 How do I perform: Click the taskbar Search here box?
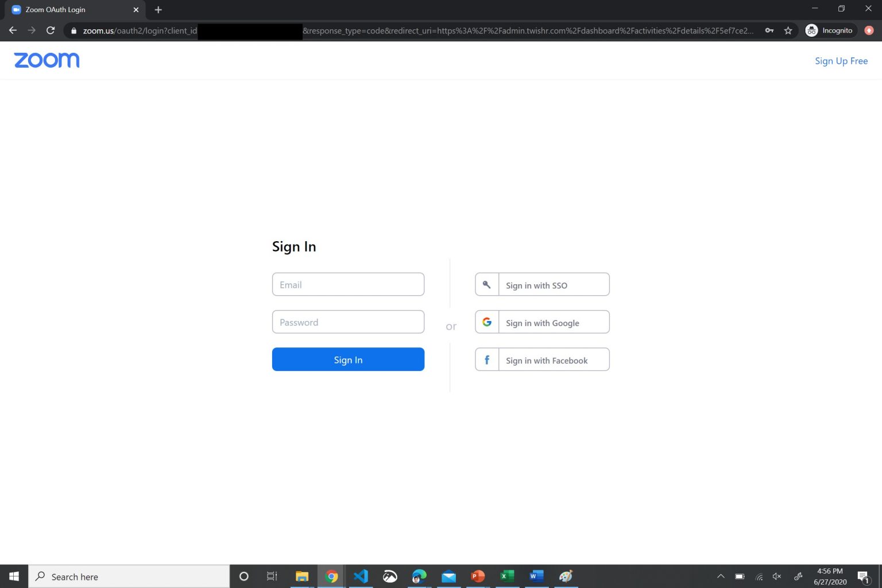click(129, 577)
